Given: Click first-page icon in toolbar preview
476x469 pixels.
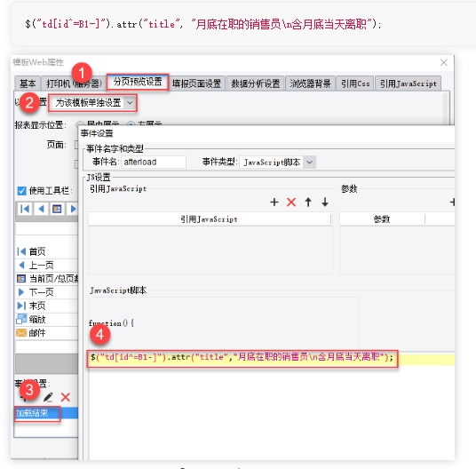Looking at the screenshot, I should point(25,209).
